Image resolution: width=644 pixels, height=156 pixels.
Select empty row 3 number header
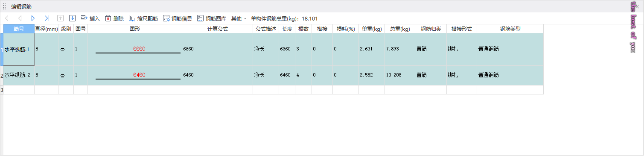click(x=2, y=90)
